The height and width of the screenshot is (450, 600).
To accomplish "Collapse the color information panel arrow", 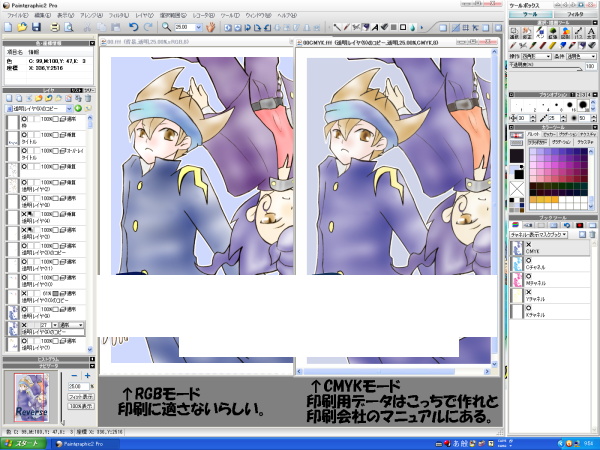I will click(92, 43).
